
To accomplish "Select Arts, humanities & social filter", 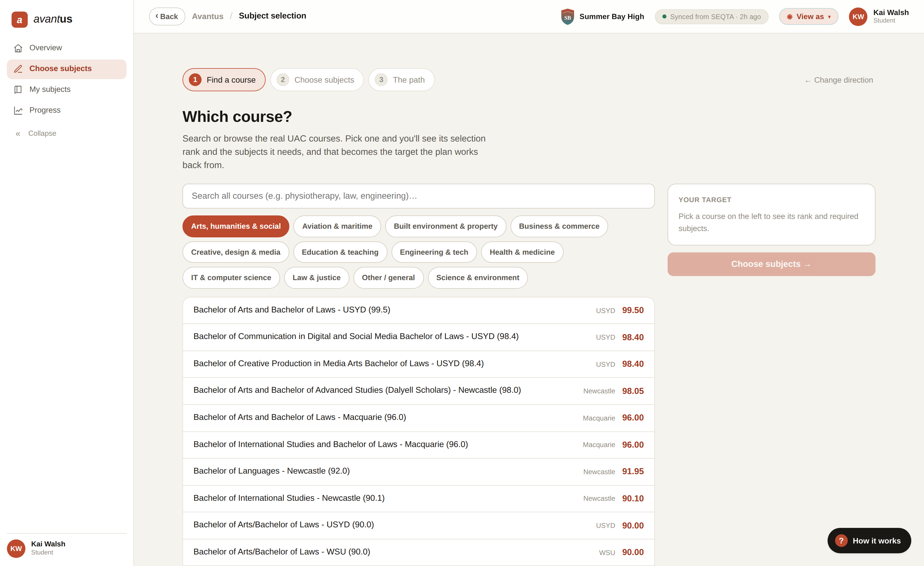I will point(236,226).
